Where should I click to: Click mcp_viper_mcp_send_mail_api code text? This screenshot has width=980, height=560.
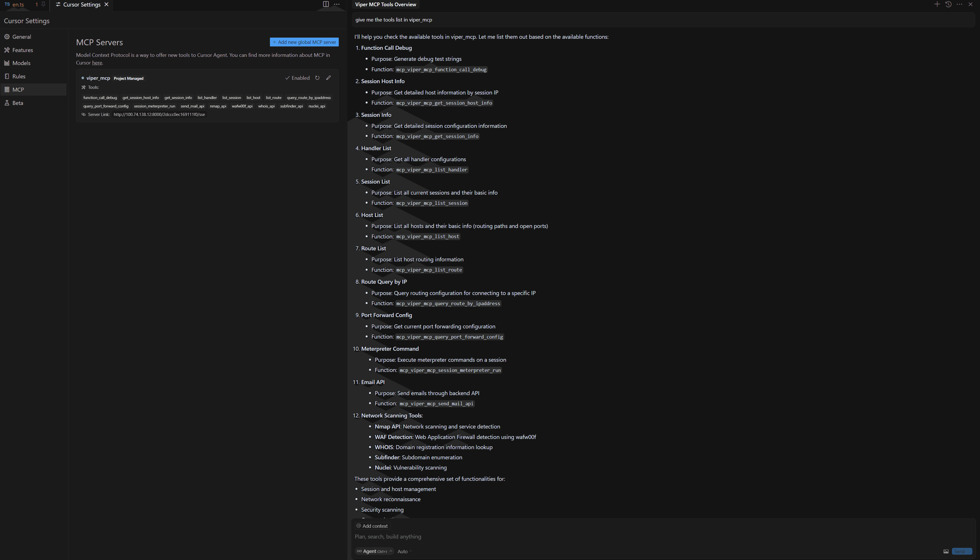(x=436, y=404)
